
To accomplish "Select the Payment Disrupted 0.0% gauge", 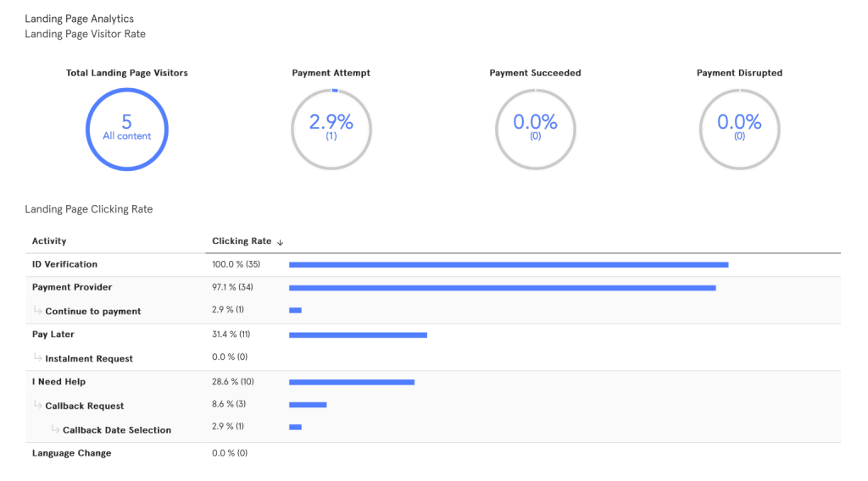I will click(739, 130).
